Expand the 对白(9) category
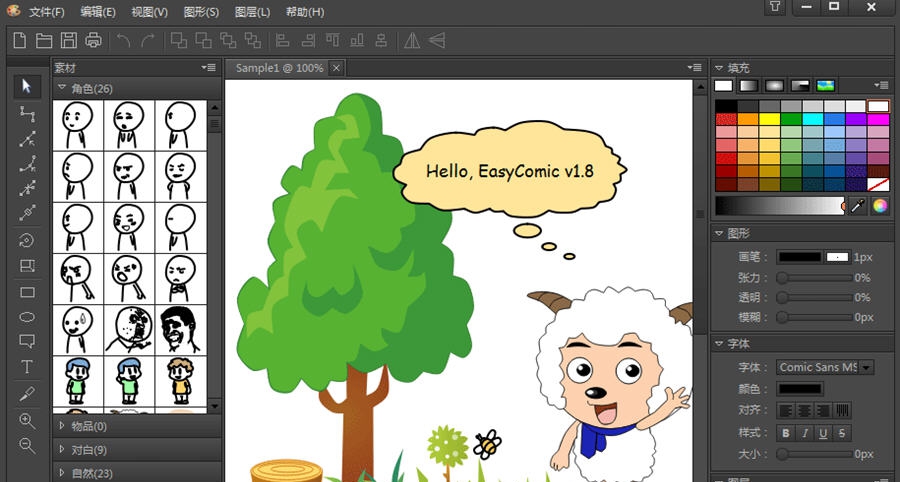 click(x=90, y=450)
